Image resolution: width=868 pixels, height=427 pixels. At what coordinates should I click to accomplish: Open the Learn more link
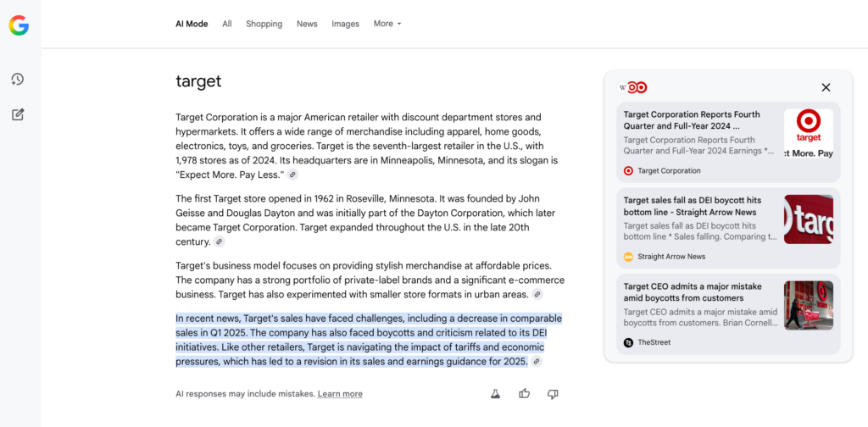pyautogui.click(x=340, y=394)
